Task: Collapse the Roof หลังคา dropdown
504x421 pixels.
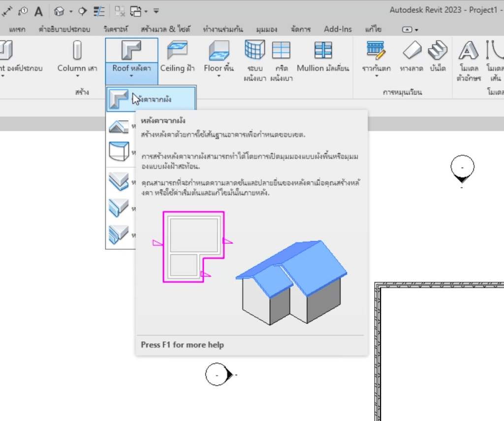Action: pyautogui.click(x=131, y=57)
